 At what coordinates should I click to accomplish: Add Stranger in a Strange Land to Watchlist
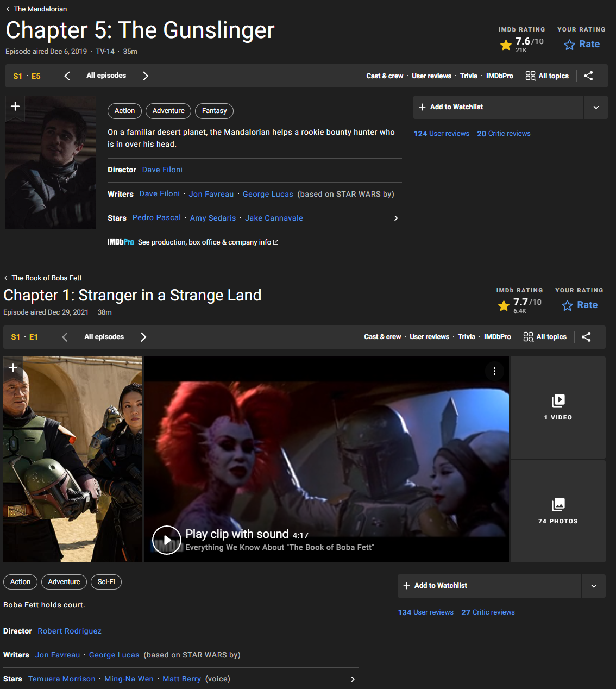489,586
